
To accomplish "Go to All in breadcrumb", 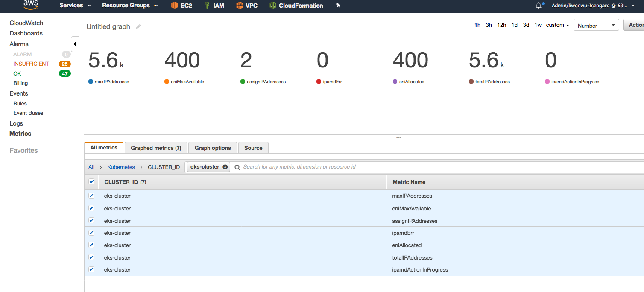I will click(x=91, y=167).
